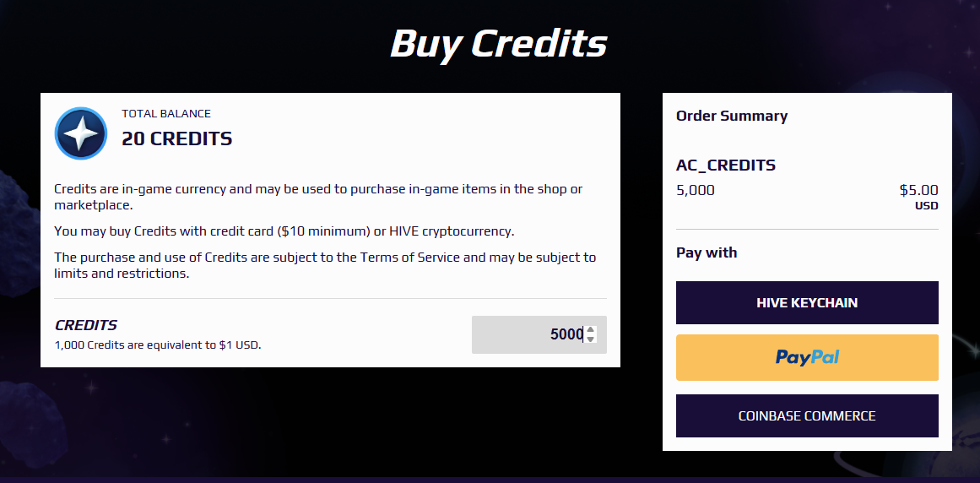The image size is (980, 483).
Task: Pay with HIVE Keychain
Action: (807, 302)
